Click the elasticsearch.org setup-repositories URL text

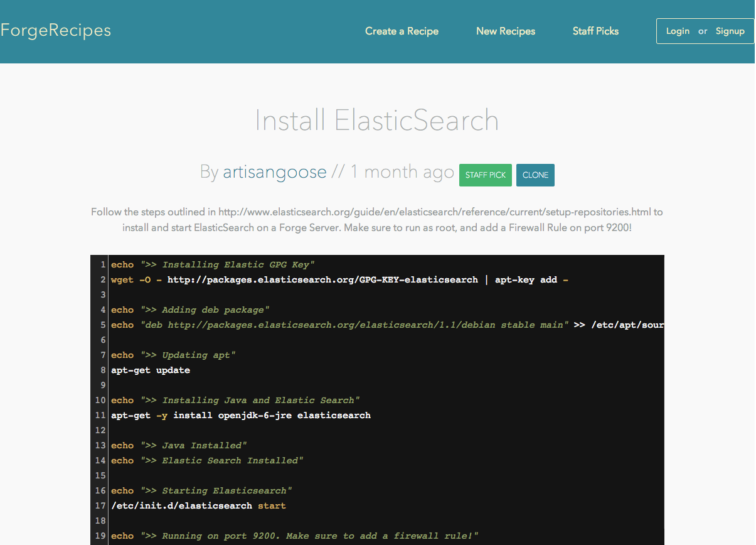435,212
